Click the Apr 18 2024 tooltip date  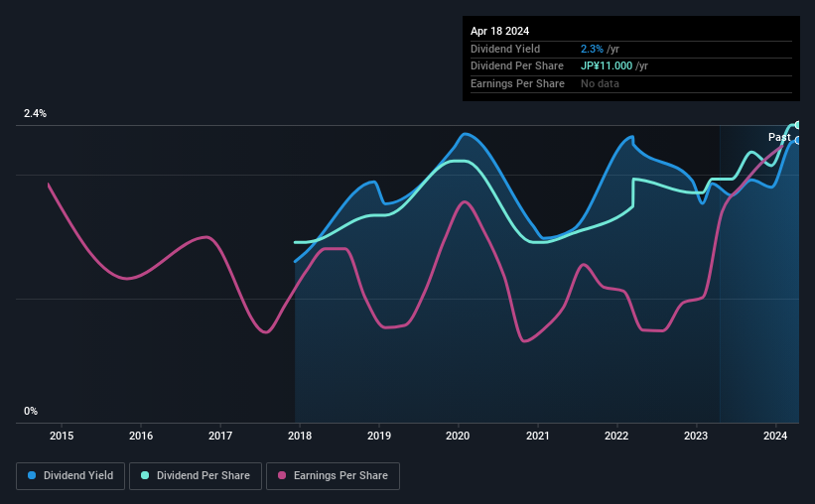click(499, 31)
